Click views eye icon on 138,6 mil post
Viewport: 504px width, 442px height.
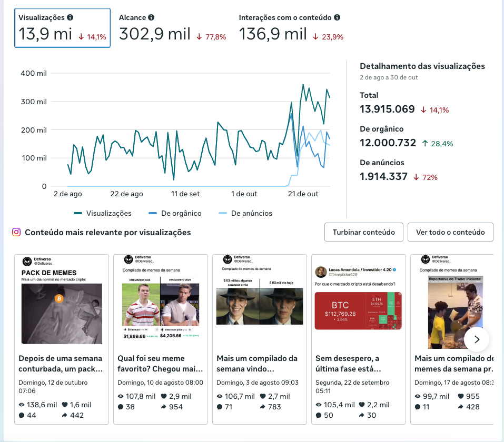click(x=22, y=405)
